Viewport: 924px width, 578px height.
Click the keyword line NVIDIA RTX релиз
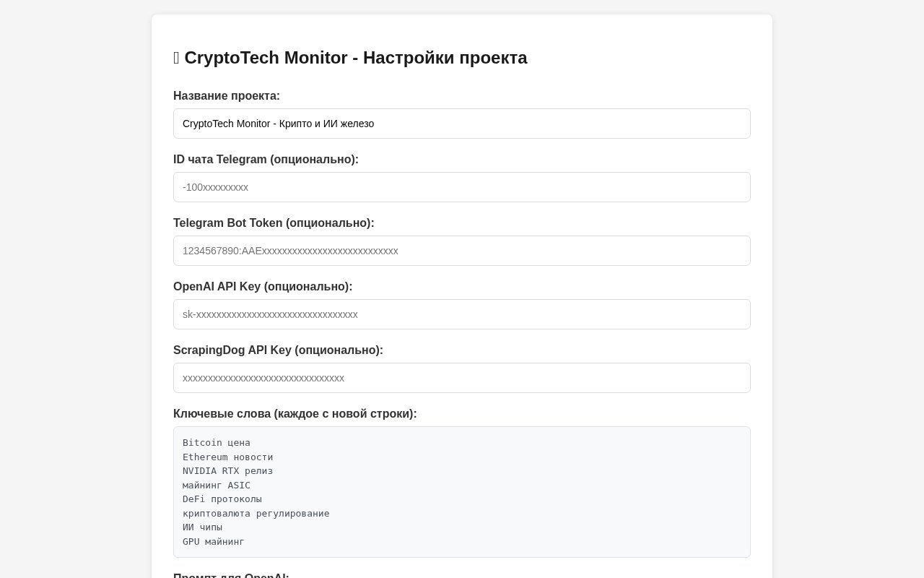[227, 471]
